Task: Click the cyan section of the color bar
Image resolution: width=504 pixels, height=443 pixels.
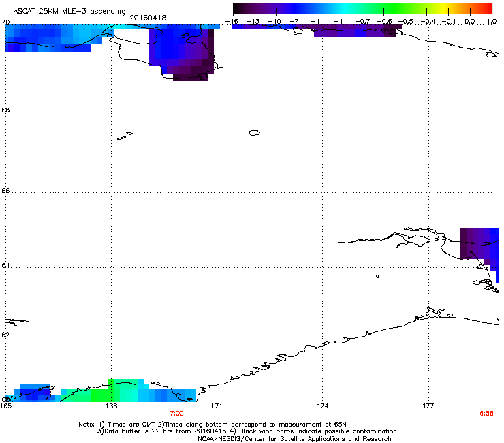Action: coord(345,9)
